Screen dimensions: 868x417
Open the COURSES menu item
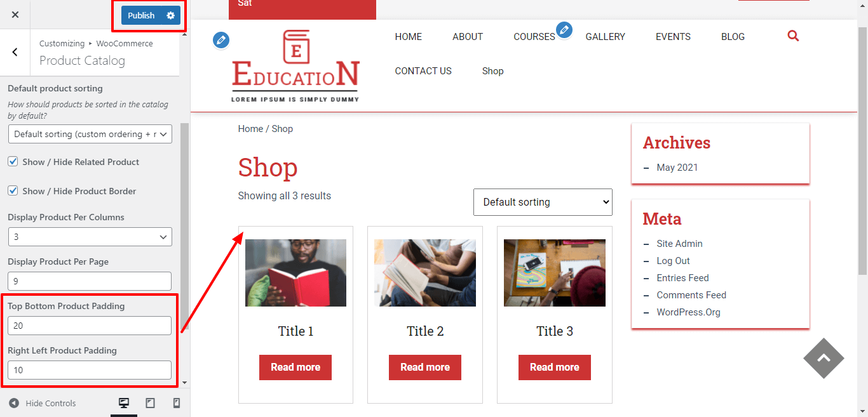coord(534,37)
